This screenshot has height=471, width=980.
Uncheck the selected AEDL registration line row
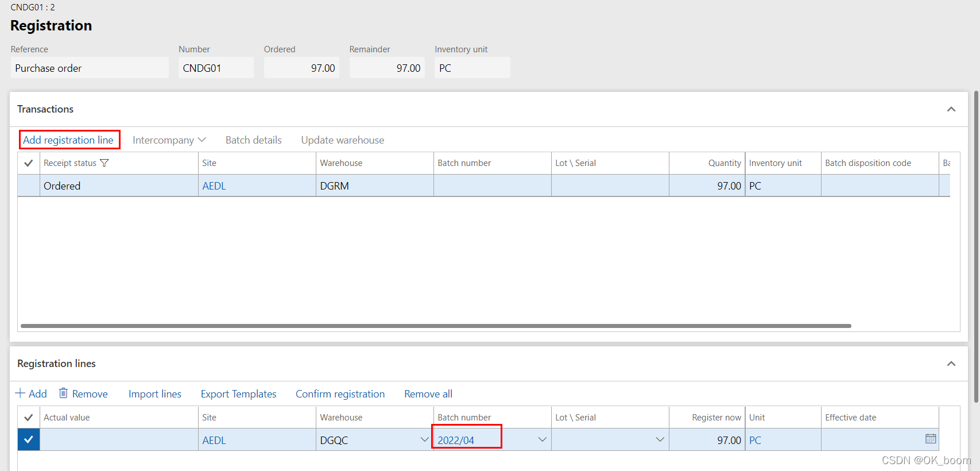pos(28,440)
